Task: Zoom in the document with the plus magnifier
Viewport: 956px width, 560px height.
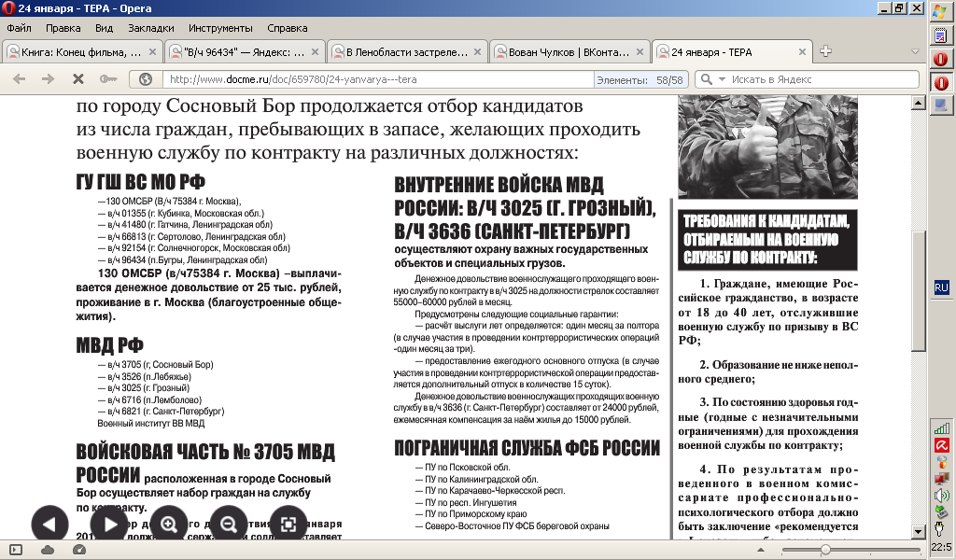Action: [x=169, y=524]
